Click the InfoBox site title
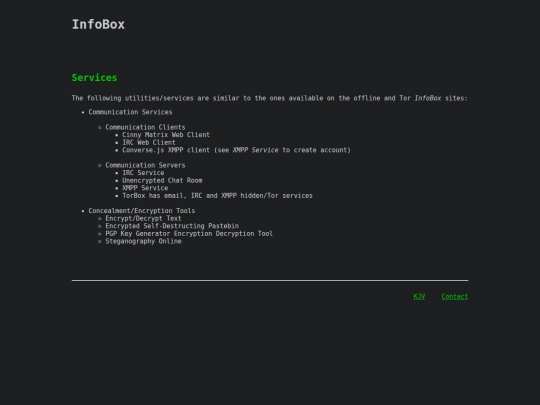Screen dimensions: 540x405 pyautogui.click(x=98, y=24)
